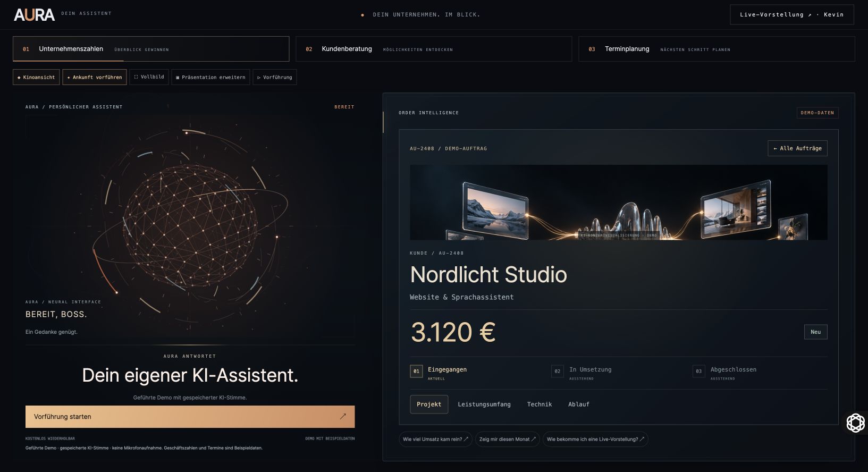This screenshot has height=472, width=868.
Task: Select step 03 Abgeschlossen status
Action: (724, 373)
